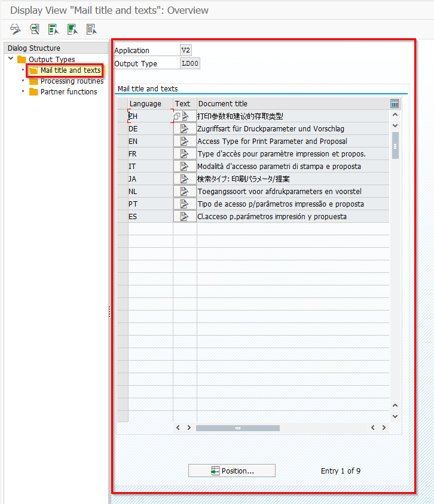Click the Display/Change glasses-and-pencil icon
Screen dimensions: 434x504
point(15,29)
